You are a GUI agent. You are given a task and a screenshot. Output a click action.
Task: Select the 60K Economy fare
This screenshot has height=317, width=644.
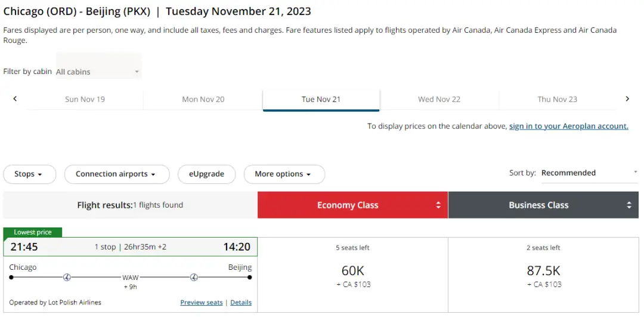click(353, 275)
